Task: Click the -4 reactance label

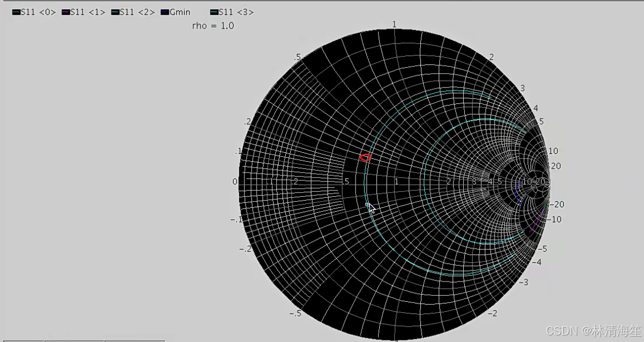Action: tap(537, 262)
